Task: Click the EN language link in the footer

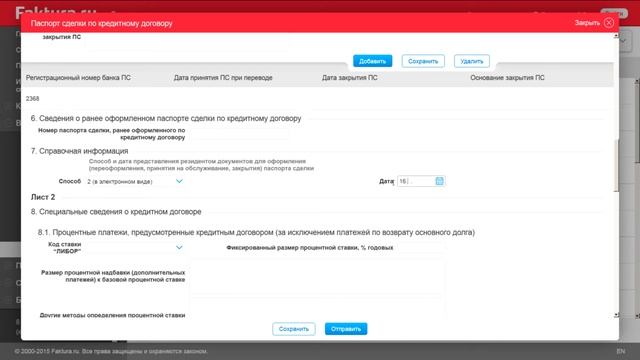Action: [x=620, y=351]
